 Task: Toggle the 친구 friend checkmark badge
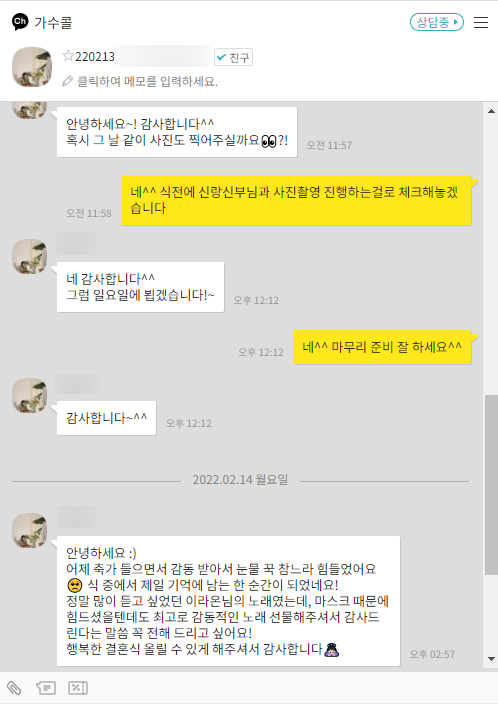233,57
